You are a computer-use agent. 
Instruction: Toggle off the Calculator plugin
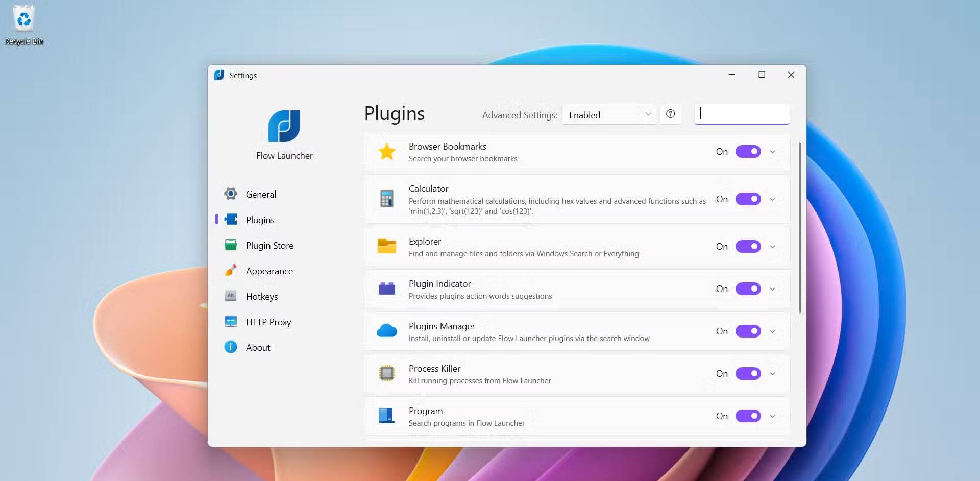747,199
